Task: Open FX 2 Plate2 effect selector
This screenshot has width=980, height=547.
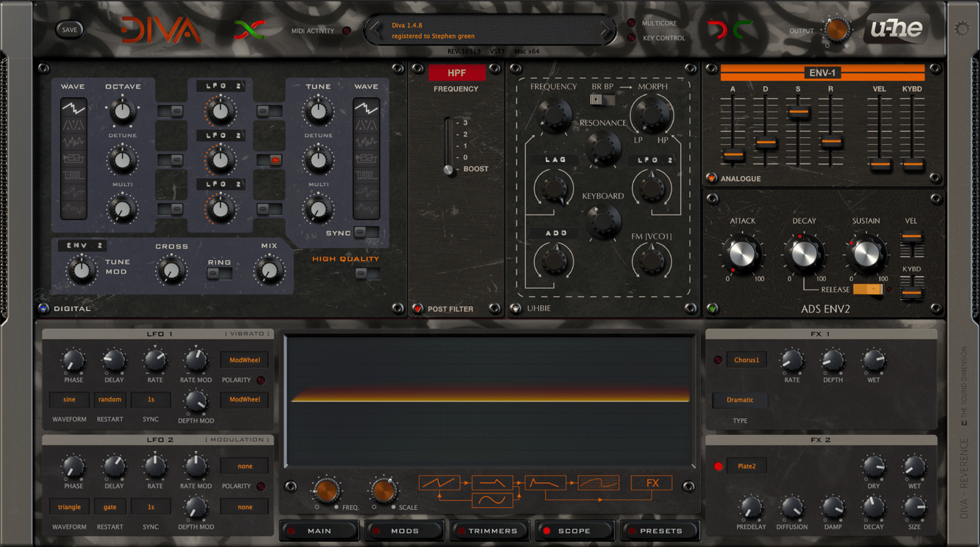Action: (x=747, y=466)
